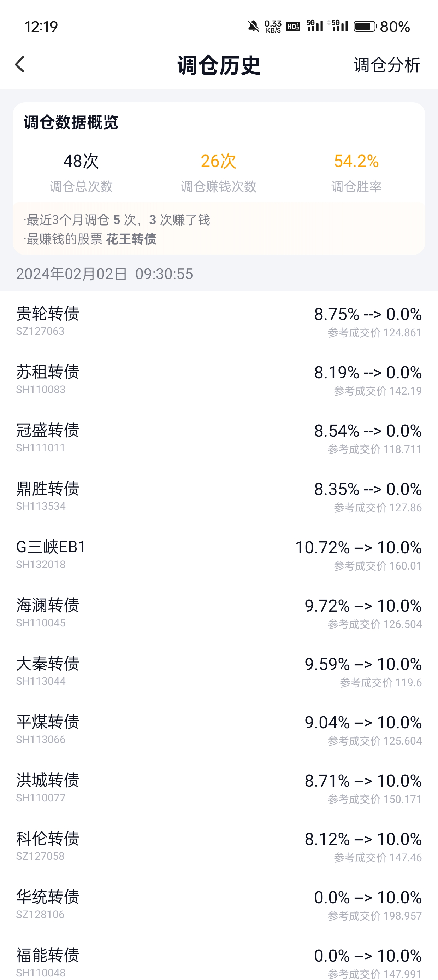Open the 海澜转债 row
The height and width of the screenshot is (980, 438).
[x=219, y=612]
